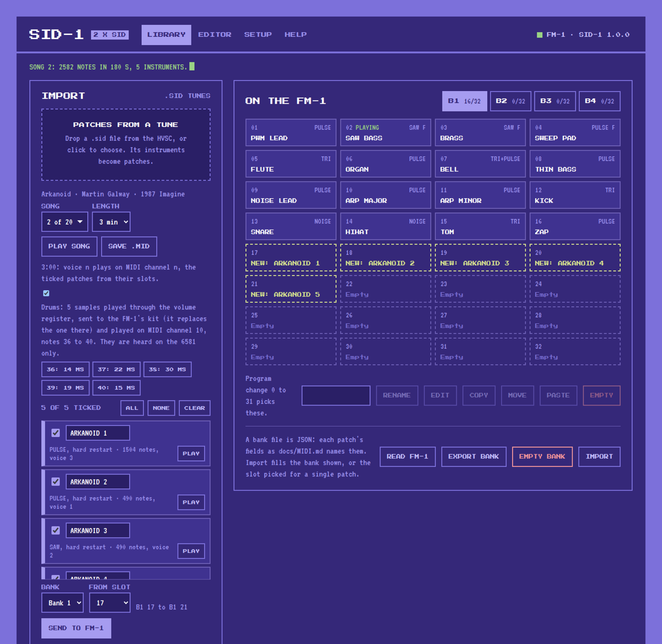Select slot 14 Hihat

tap(386, 226)
